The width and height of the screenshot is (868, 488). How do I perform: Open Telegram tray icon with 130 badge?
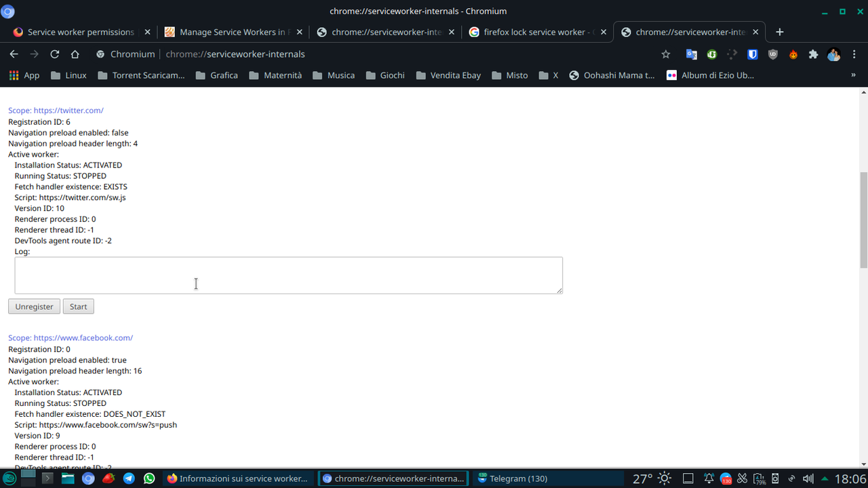726,479
